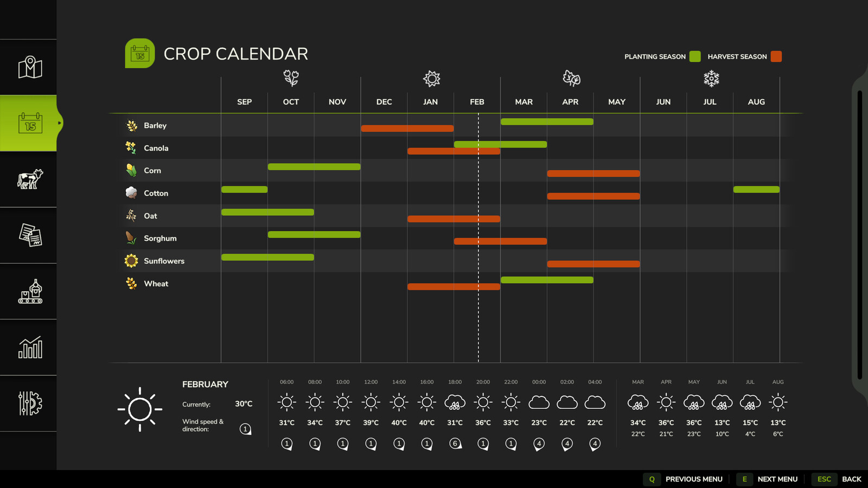This screenshot has width=868, height=488.
Task: Open the statistics bar chart icon
Action: [30, 348]
